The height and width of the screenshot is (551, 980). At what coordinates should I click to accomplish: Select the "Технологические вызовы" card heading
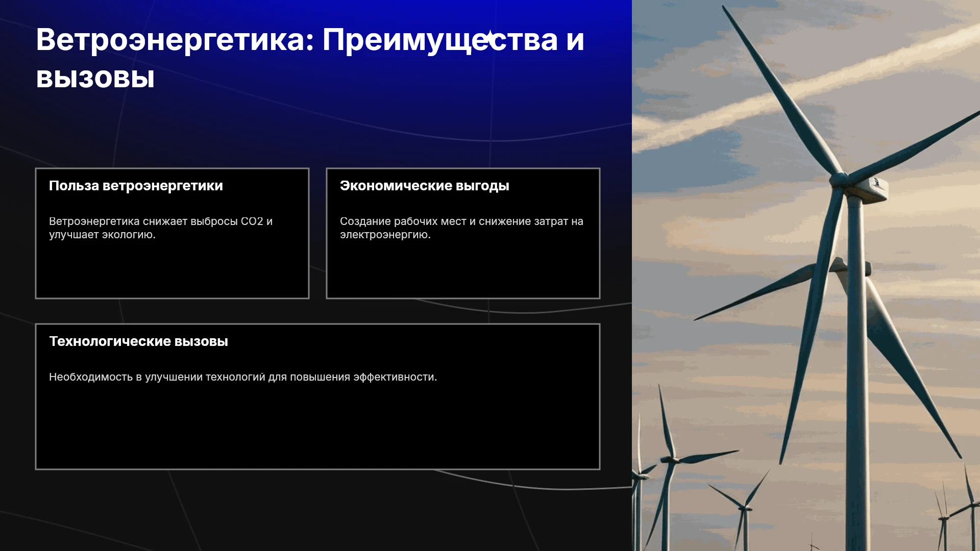tap(138, 341)
